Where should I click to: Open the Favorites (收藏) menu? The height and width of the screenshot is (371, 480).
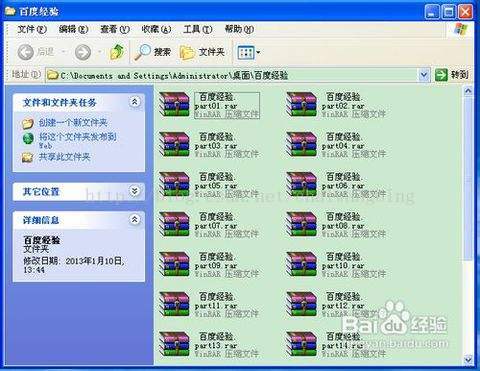(156, 29)
